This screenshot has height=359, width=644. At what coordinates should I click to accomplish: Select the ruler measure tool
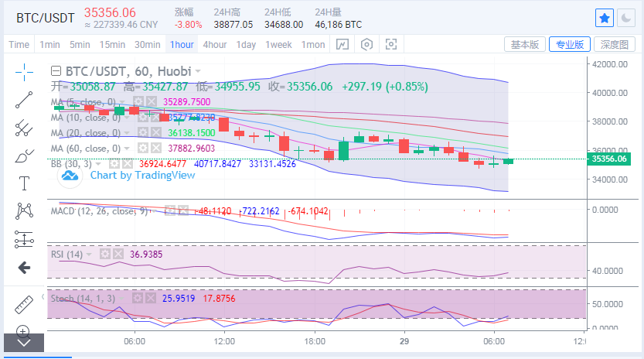tap(24, 305)
